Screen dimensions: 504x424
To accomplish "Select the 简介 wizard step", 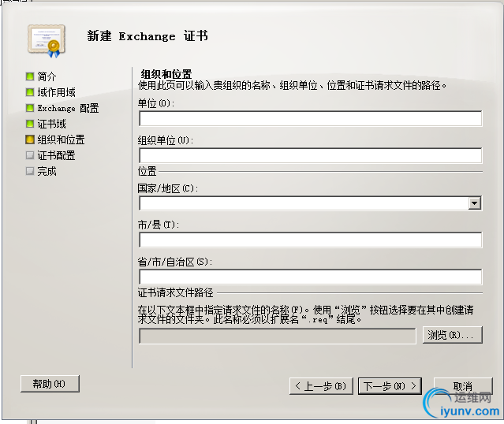I will (47, 76).
